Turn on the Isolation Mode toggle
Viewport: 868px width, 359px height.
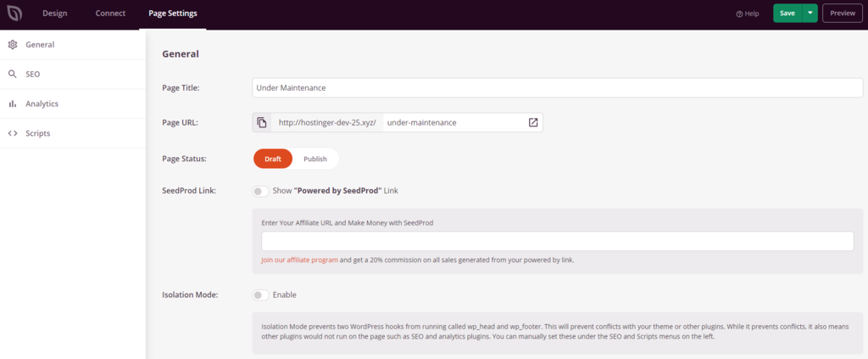261,295
